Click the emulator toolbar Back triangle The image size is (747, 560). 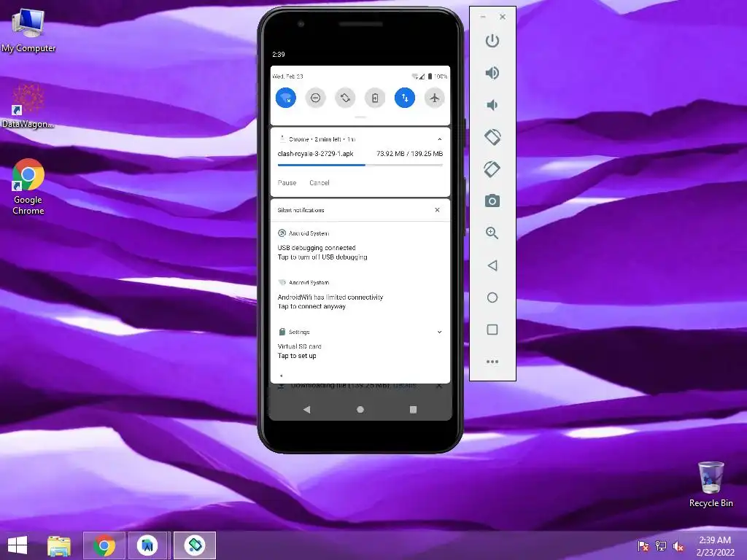click(492, 265)
